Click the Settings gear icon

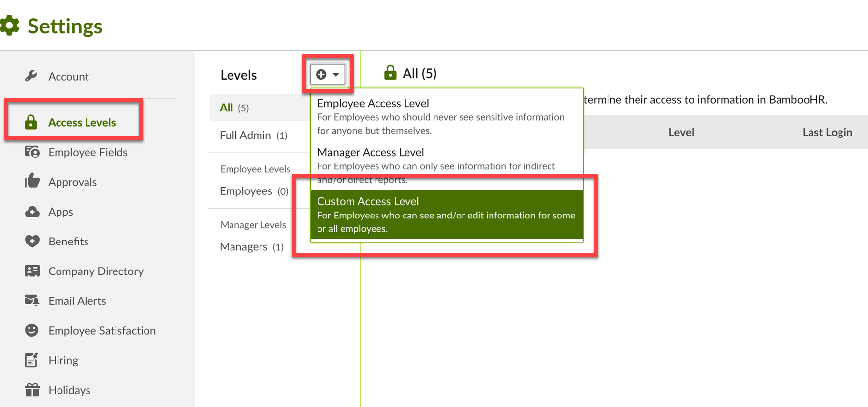pyautogui.click(x=9, y=26)
